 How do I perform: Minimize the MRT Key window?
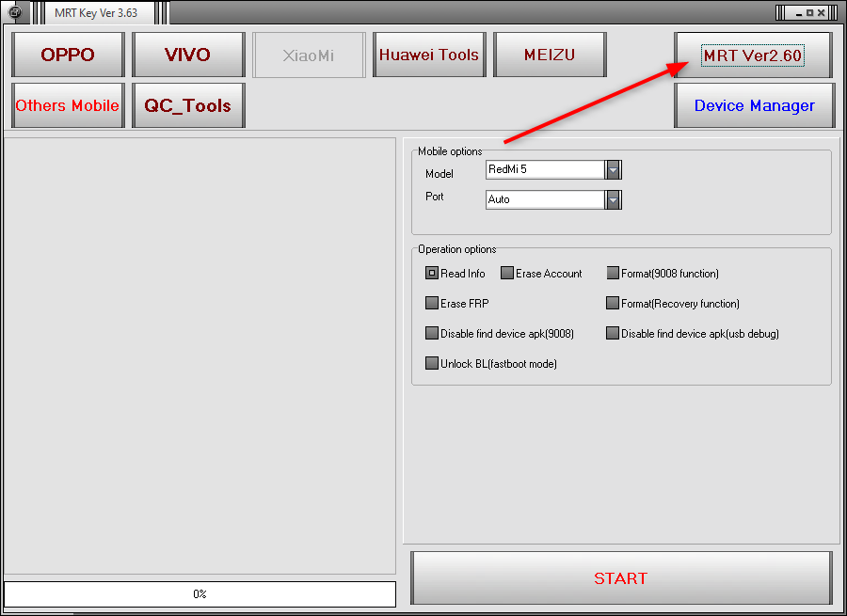click(799, 13)
